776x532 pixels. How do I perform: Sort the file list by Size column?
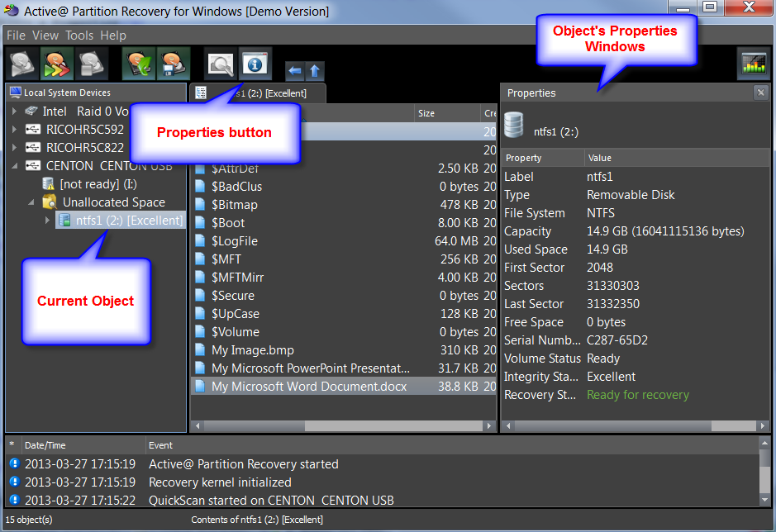pos(446,113)
